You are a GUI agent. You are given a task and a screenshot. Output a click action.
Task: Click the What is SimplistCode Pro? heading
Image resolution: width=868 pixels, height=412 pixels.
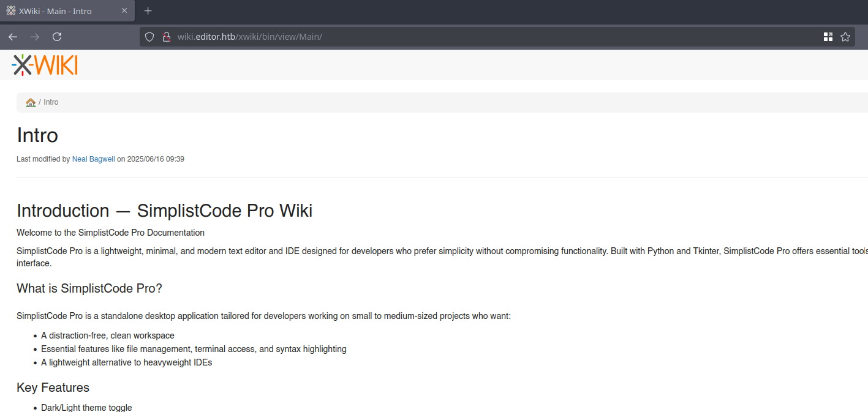tap(89, 288)
